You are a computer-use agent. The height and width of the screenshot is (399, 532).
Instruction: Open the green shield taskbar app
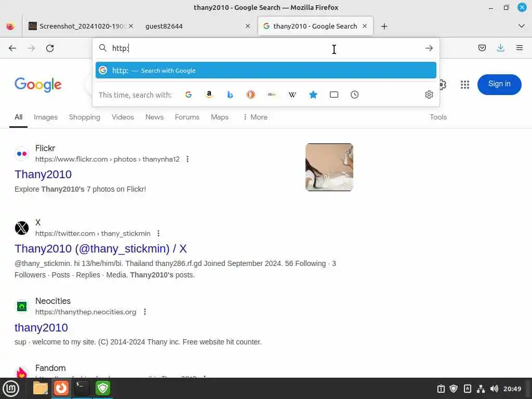(103, 388)
